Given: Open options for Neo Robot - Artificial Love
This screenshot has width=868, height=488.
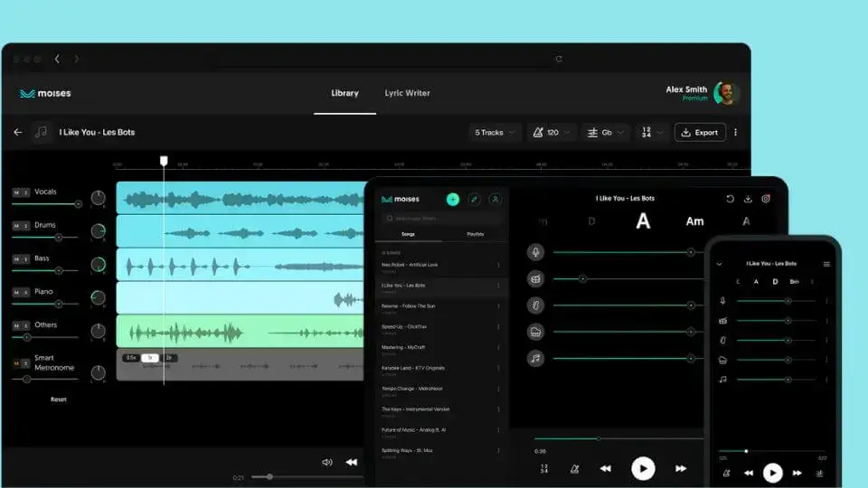Looking at the screenshot, I should (498, 265).
